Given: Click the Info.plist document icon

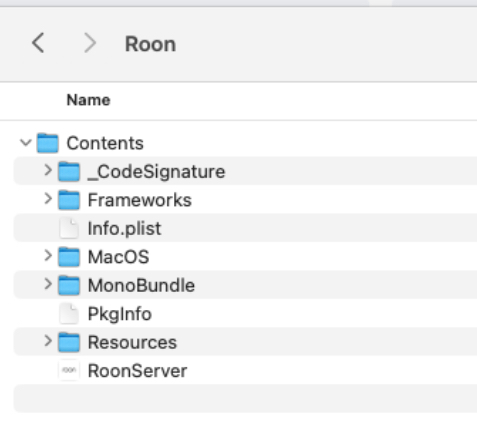Looking at the screenshot, I should click(69, 228).
